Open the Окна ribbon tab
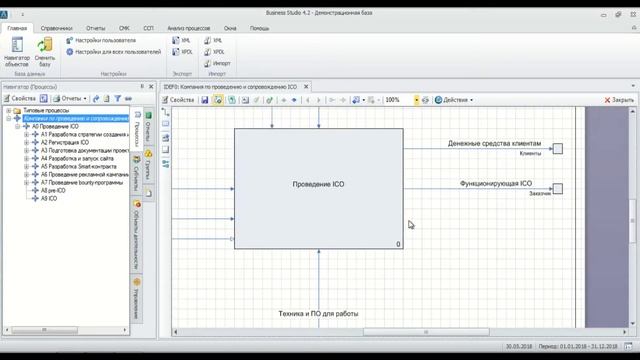640x360 pixels. click(x=230, y=28)
